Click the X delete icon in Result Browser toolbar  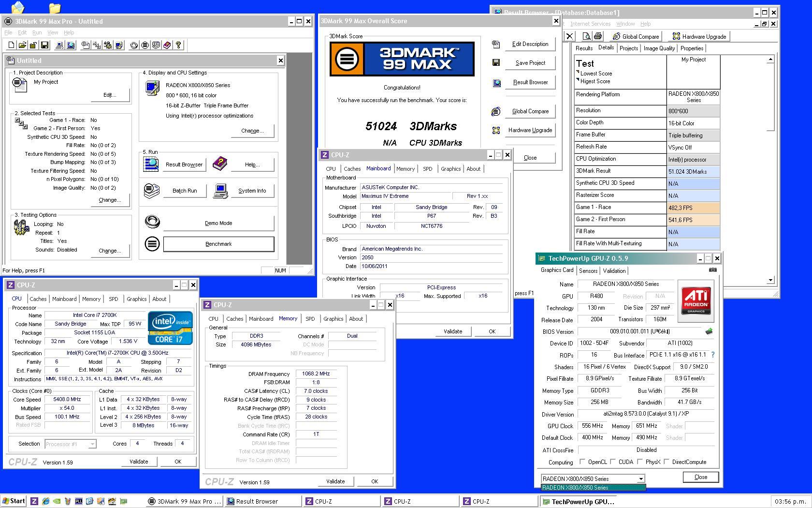[x=569, y=36]
